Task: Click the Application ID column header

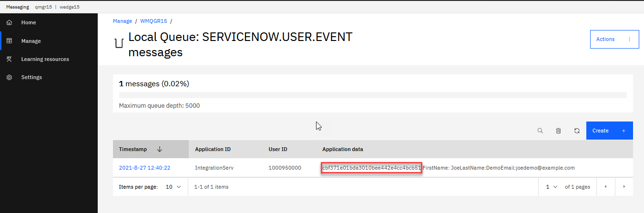Action: (213, 149)
